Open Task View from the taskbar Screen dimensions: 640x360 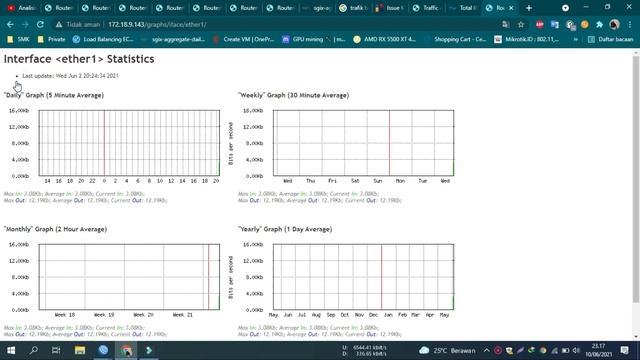(x=56, y=350)
